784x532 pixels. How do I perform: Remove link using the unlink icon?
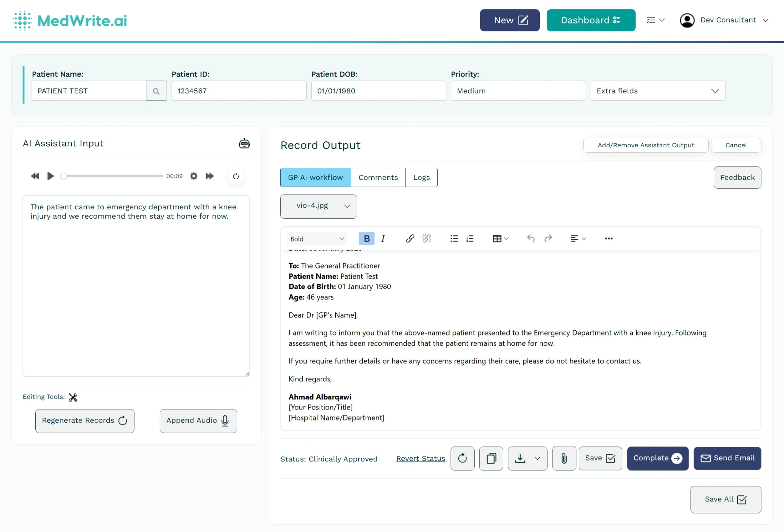(x=427, y=238)
